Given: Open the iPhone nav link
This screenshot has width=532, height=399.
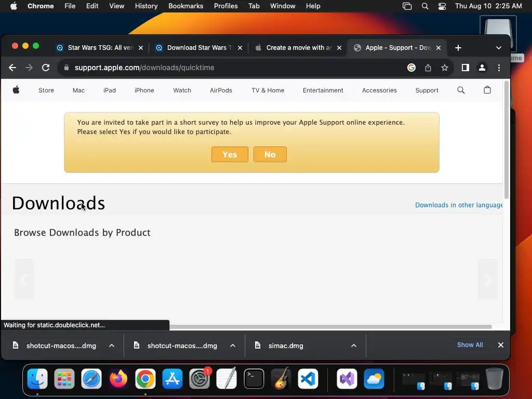Looking at the screenshot, I should (144, 90).
